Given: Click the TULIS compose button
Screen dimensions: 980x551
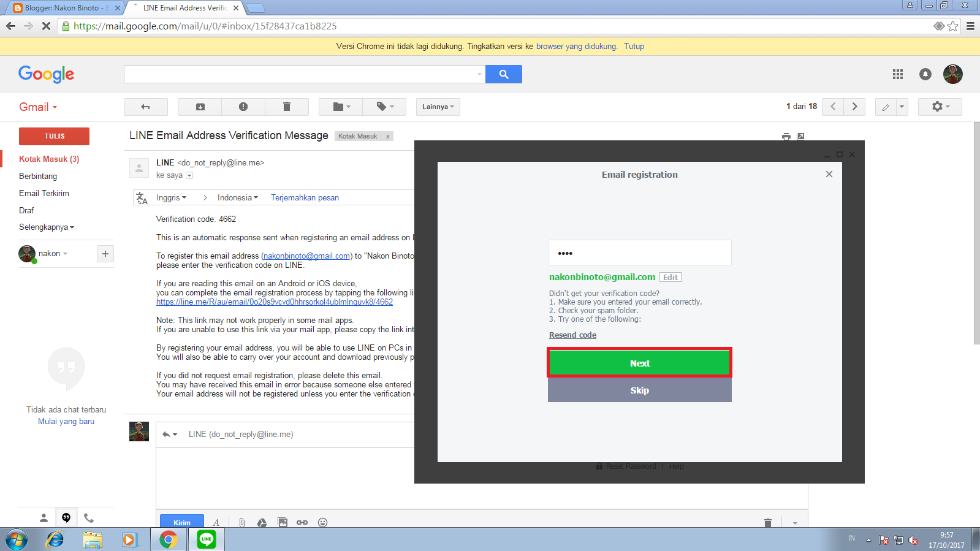Looking at the screenshot, I should [54, 136].
